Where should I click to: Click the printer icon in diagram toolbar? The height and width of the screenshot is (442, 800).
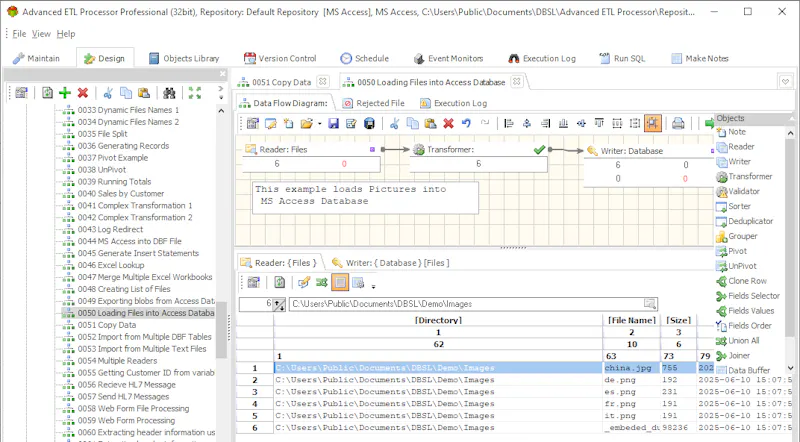678,123
